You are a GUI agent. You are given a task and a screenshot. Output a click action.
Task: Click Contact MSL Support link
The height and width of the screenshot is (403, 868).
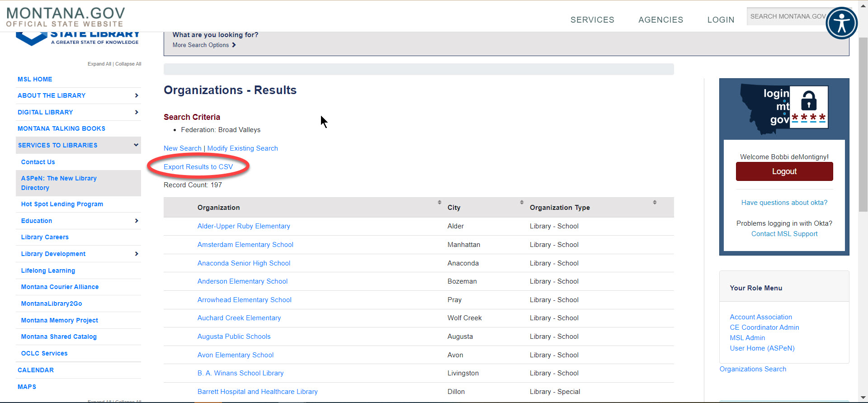[x=784, y=234]
